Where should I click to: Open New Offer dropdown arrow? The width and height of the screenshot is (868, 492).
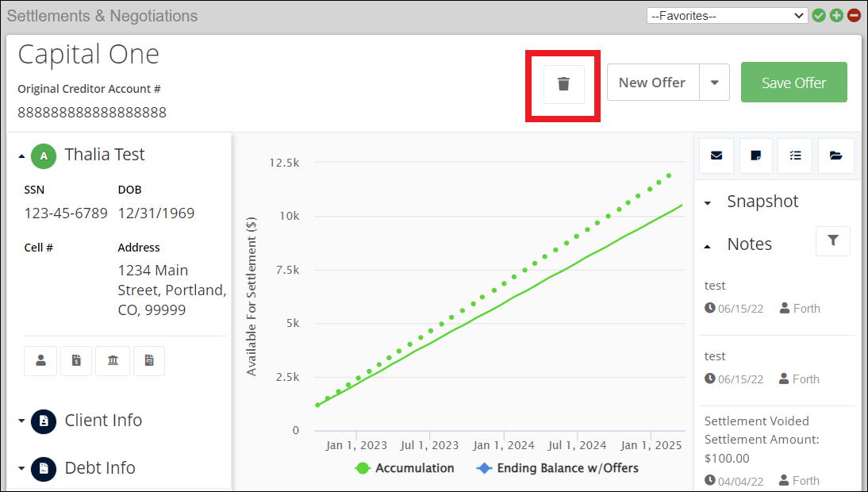click(x=715, y=83)
